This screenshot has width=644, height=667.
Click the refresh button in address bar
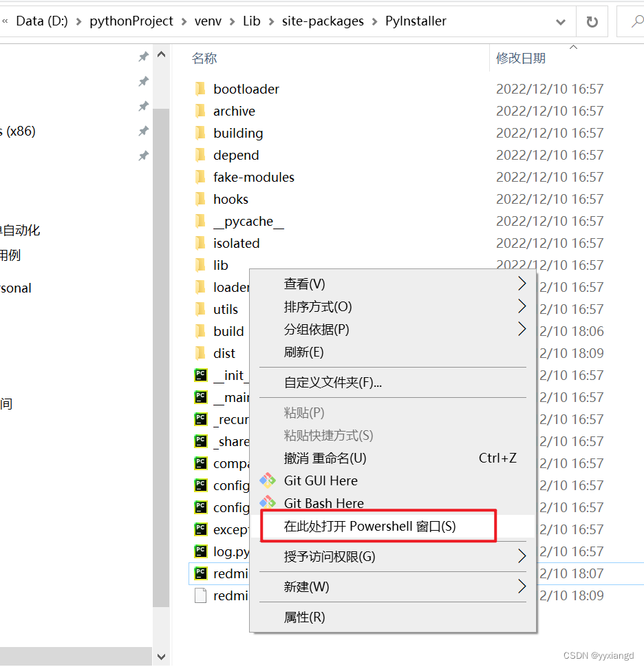[592, 21]
